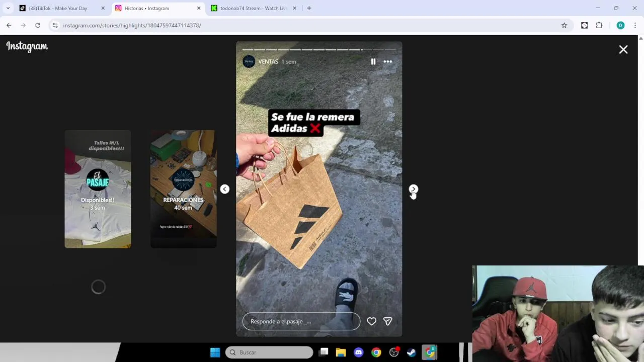Image resolution: width=644 pixels, height=362 pixels.
Task: Open Steam from the taskbar
Action: point(412,352)
